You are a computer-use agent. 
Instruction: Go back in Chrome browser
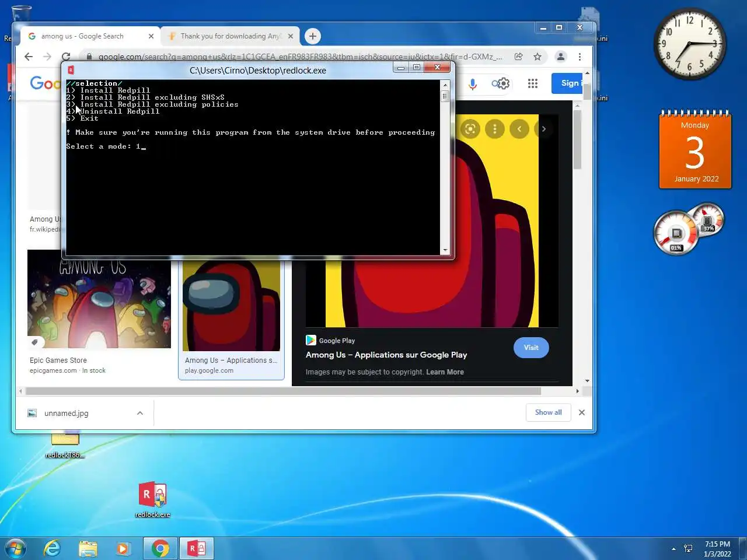point(29,57)
